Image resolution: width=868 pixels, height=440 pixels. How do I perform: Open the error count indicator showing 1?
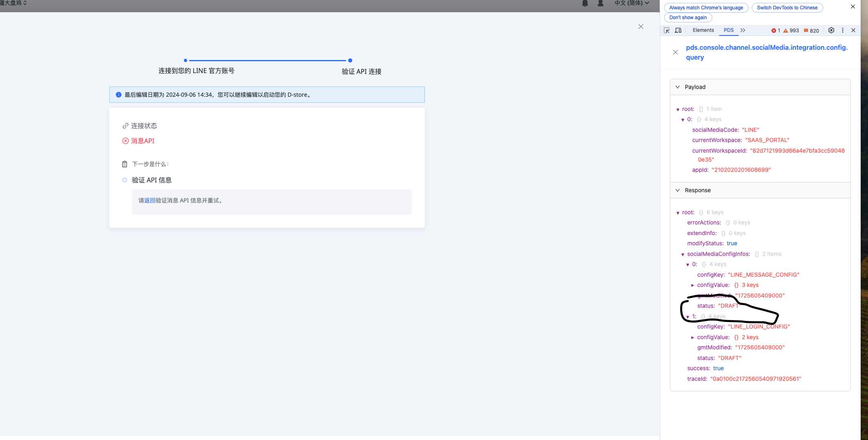tap(776, 30)
